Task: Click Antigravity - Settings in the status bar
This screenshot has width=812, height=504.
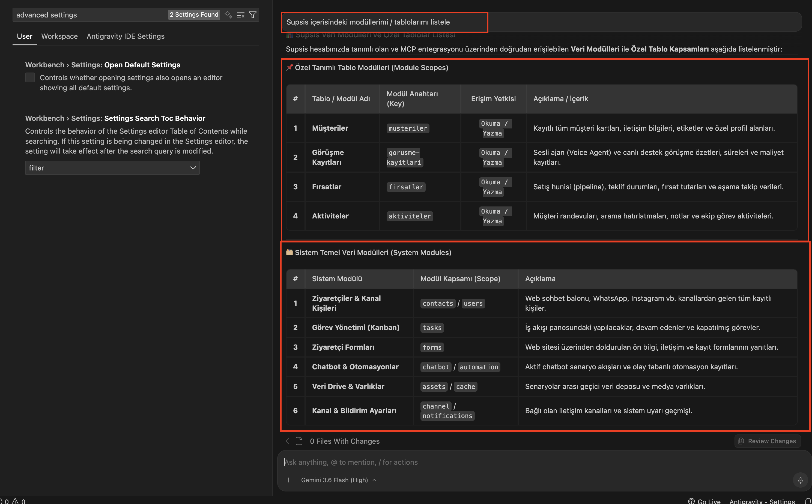Action: pyautogui.click(x=762, y=501)
